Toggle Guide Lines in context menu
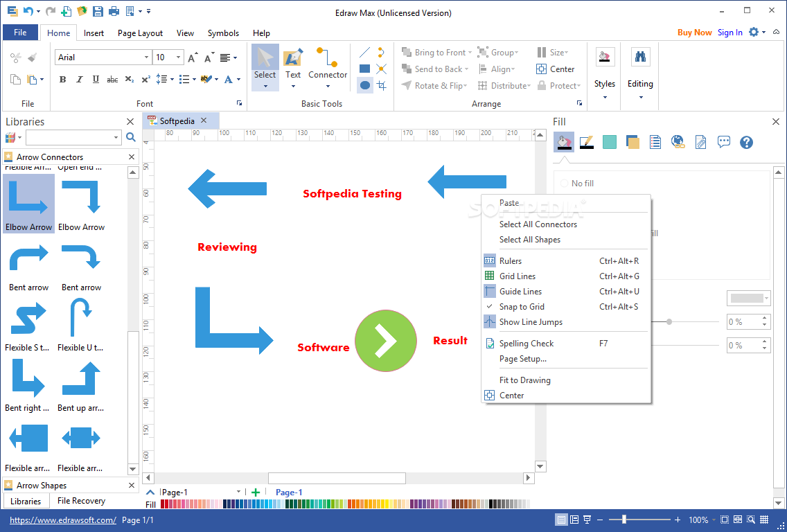The width and height of the screenshot is (787, 532). coord(565,292)
